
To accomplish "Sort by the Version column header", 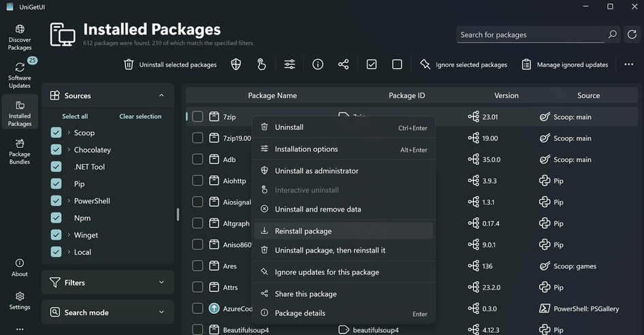I will pyautogui.click(x=506, y=95).
